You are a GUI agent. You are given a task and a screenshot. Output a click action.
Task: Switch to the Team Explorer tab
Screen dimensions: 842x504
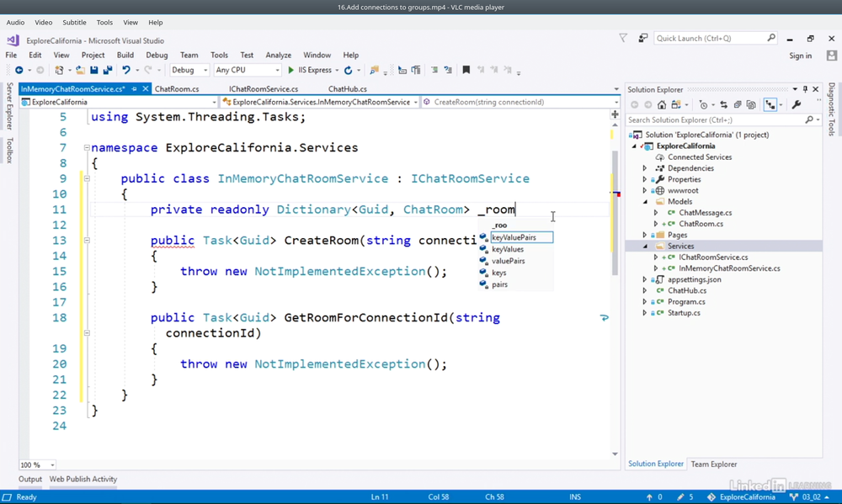[714, 464]
